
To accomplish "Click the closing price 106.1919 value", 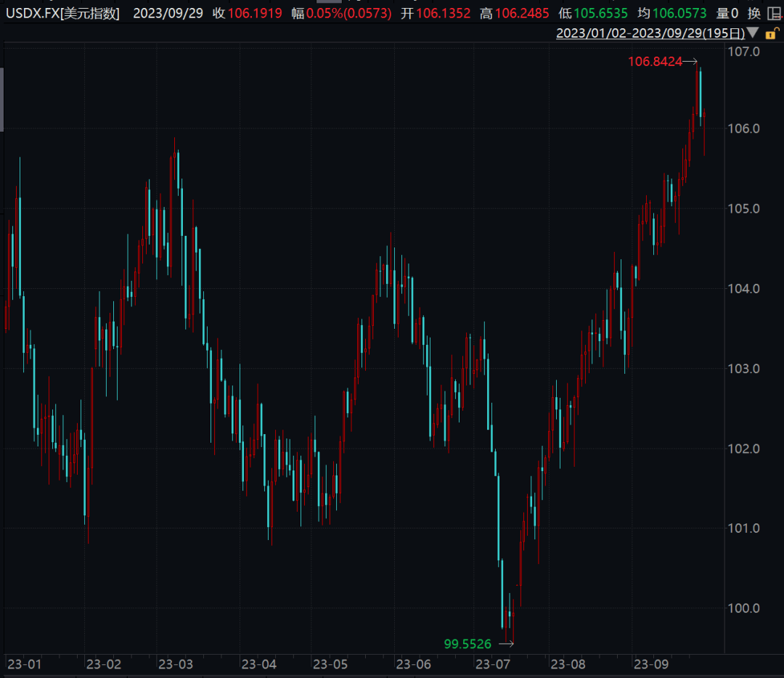I will [x=255, y=13].
